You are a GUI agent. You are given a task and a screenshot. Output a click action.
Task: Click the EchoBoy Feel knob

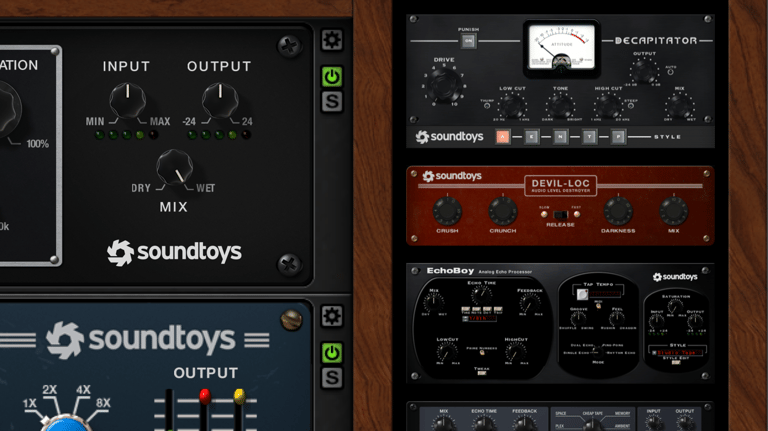[617, 318]
